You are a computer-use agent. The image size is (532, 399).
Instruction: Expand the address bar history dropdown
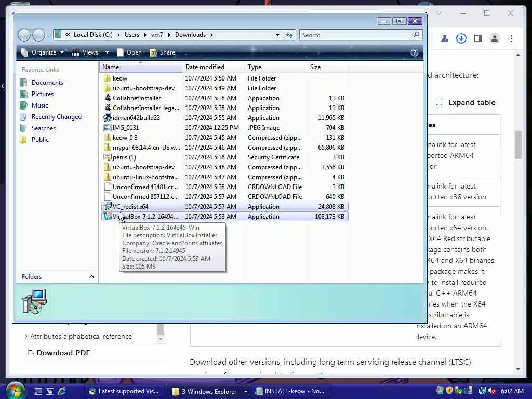pos(277,35)
